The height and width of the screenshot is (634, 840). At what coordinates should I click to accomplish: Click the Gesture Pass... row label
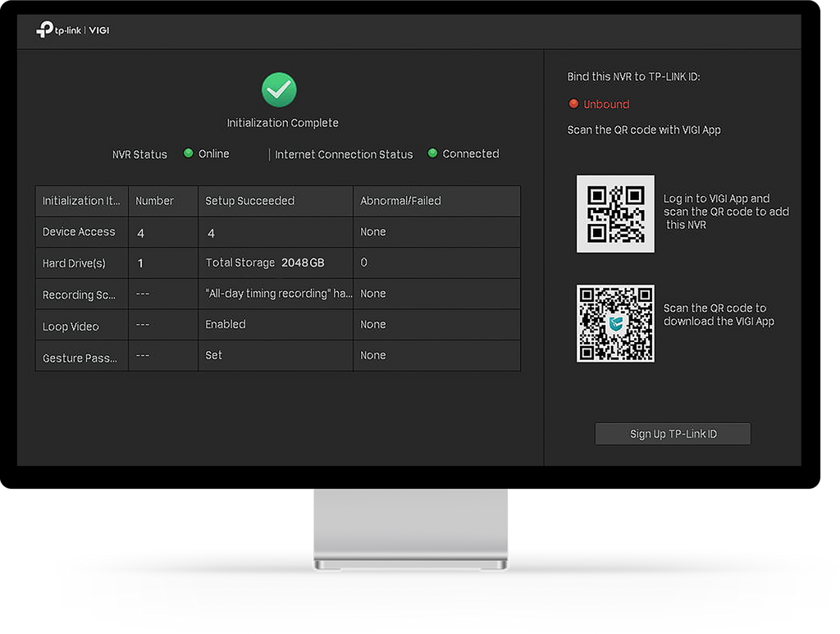80,358
